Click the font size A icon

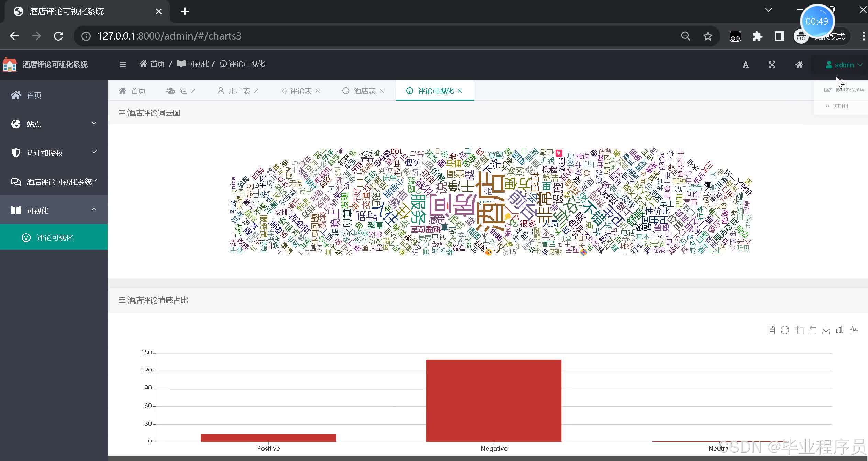(745, 65)
